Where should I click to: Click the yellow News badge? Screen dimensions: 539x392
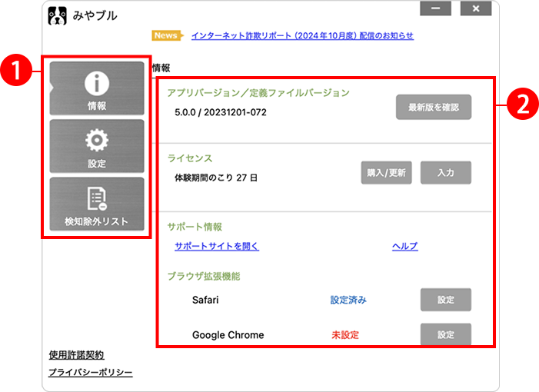coord(167,35)
